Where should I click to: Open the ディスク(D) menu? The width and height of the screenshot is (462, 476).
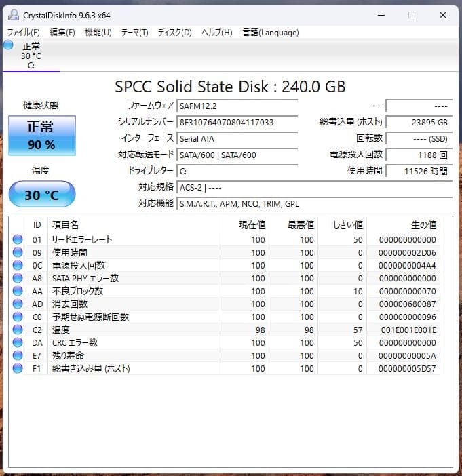[x=174, y=32]
